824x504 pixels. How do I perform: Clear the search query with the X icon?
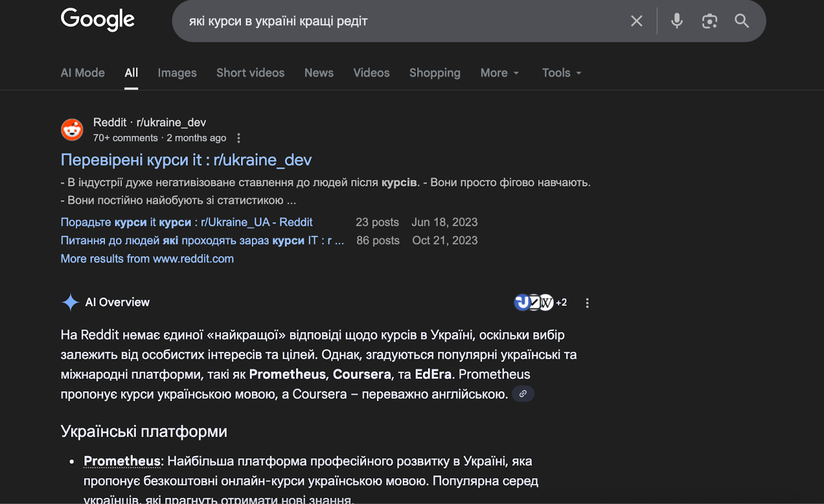pyautogui.click(x=637, y=21)
